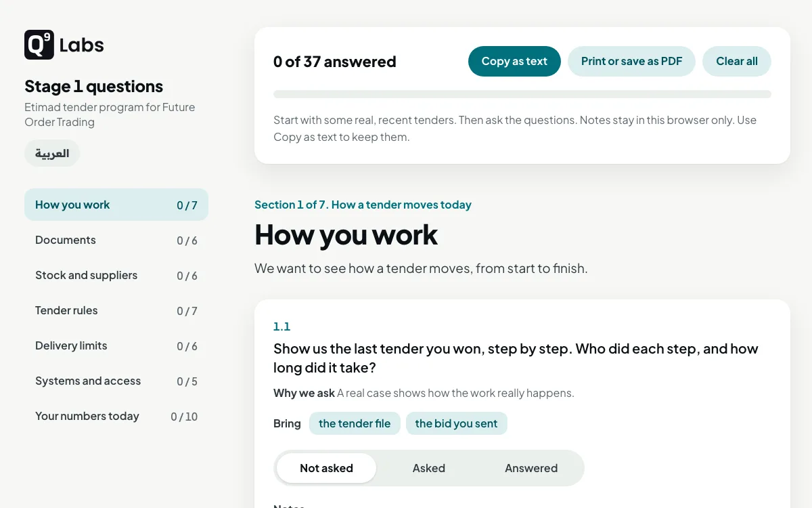Navigate to Tender rules section
Image resolution: width=812 pixels, height=508 pixels.
[x=116, y=310]
